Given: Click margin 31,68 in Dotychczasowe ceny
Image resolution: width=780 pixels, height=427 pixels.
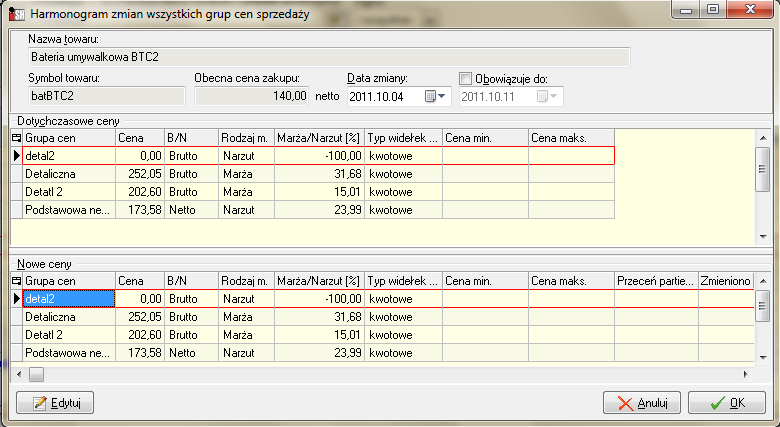Looking at the screenshot, I should pyautogui.click(x=320, y=174).
